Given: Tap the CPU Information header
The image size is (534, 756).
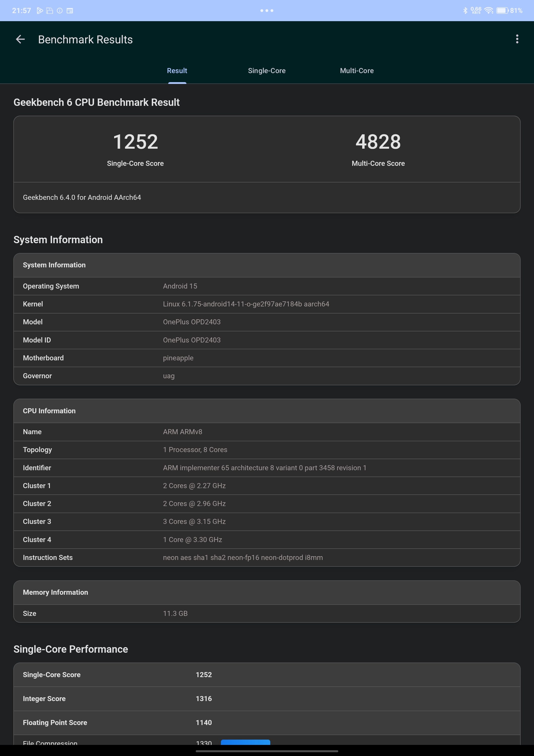Looking at the screenshot, I should [x=267, y=411].
